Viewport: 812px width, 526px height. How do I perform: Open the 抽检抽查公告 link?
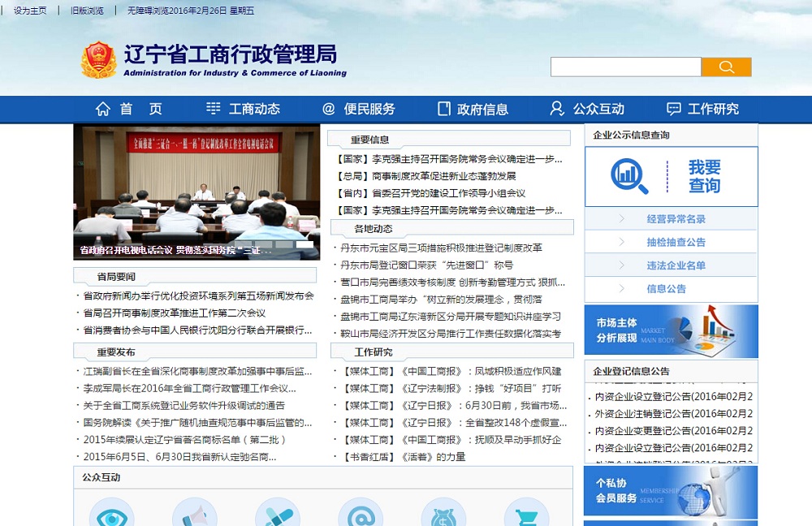pos(676,242)
